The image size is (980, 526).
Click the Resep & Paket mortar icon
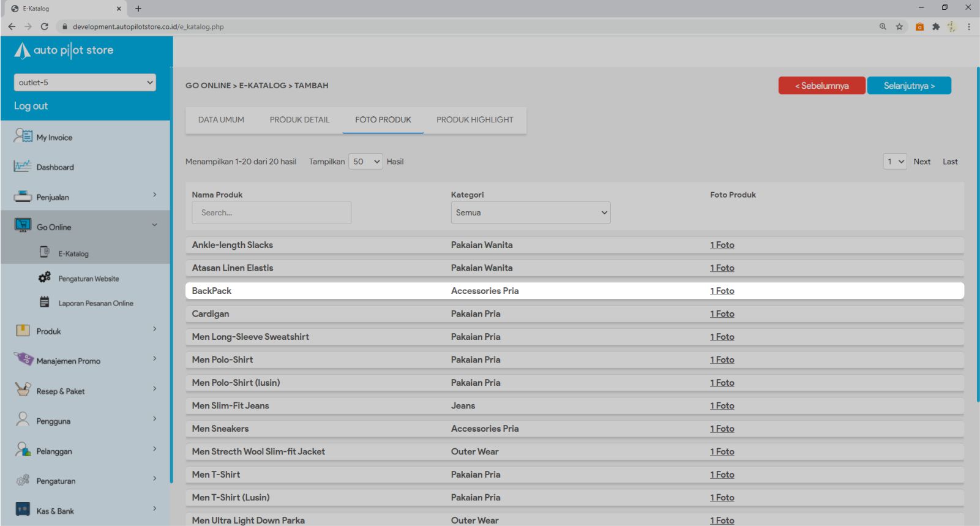pos(23,389)
